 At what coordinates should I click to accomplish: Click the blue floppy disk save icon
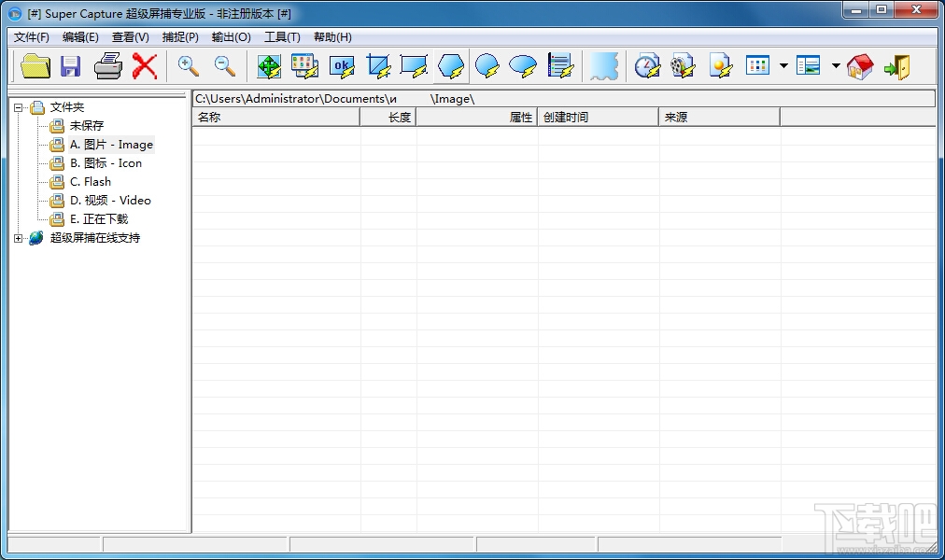pyautogui.click(x=71, y=66)
